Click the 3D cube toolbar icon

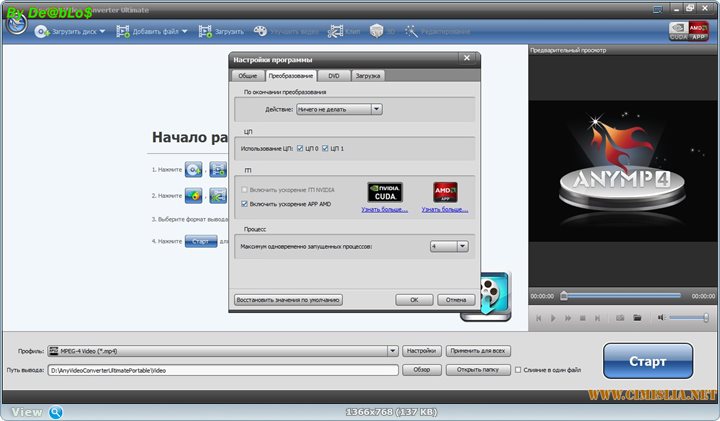pos(376,31)
